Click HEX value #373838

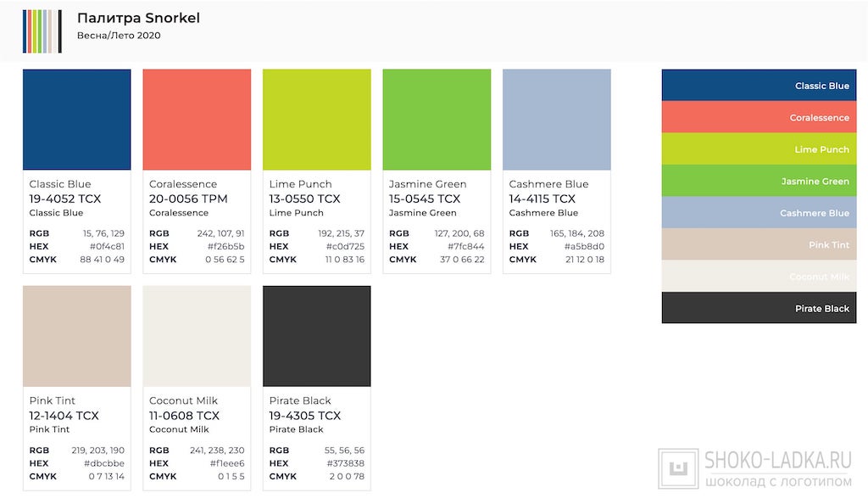346,463
